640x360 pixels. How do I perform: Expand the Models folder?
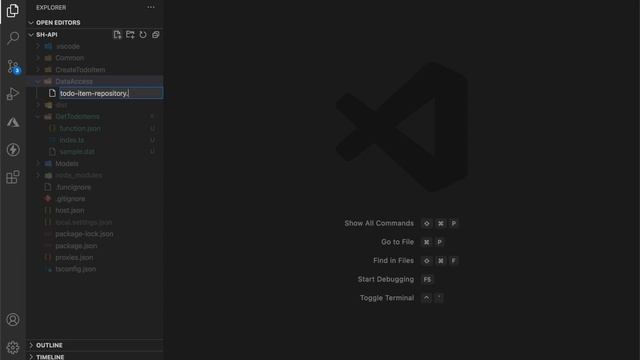(95, 164)
